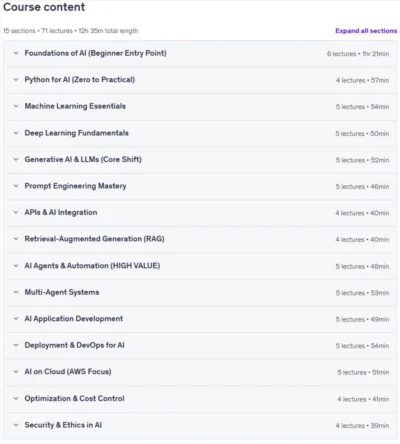Toggle chevron for Deep Learning Fundamentals

coord(16,133)
